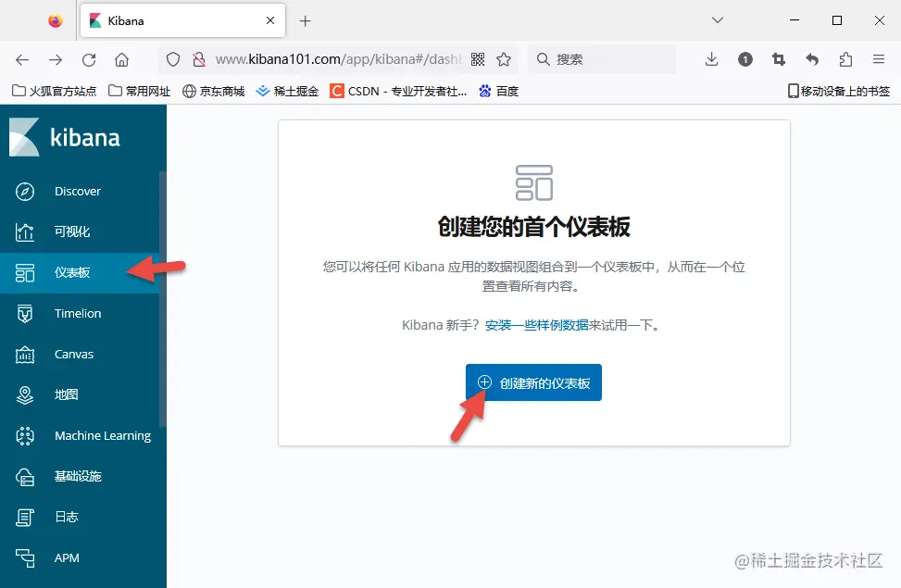Image resolution: width=901 pixels, height=588 pixels.
Task: Open the CSDN bookmark
Action: (398, 91)
